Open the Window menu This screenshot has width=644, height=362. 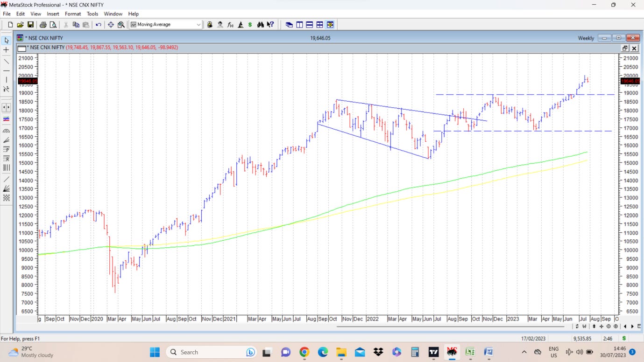(113, 14)
